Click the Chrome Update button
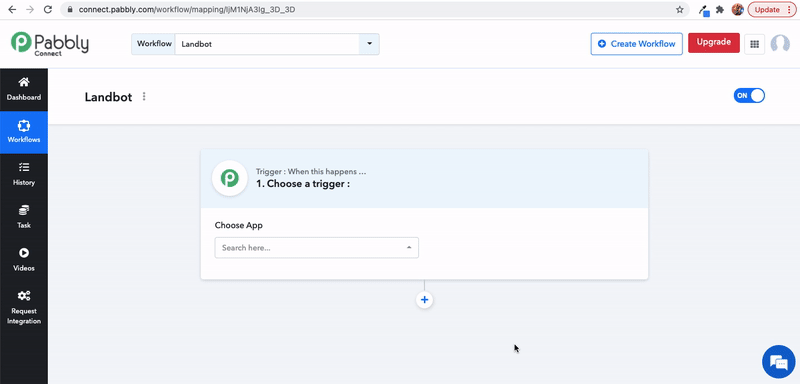800x384 pixels. 772,10
